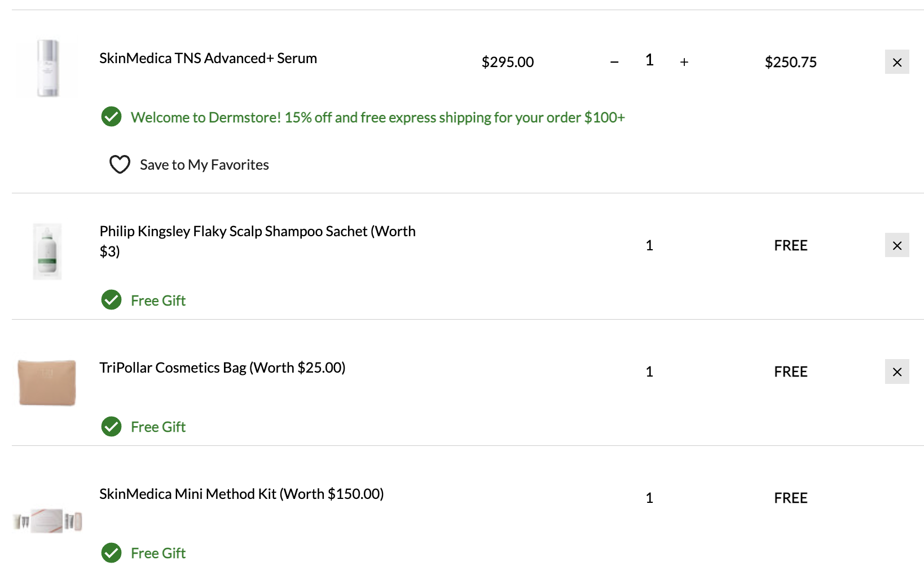924x566 pixels.
Task: Open Save to My Favorites link
Action: (x=204, y=165)
